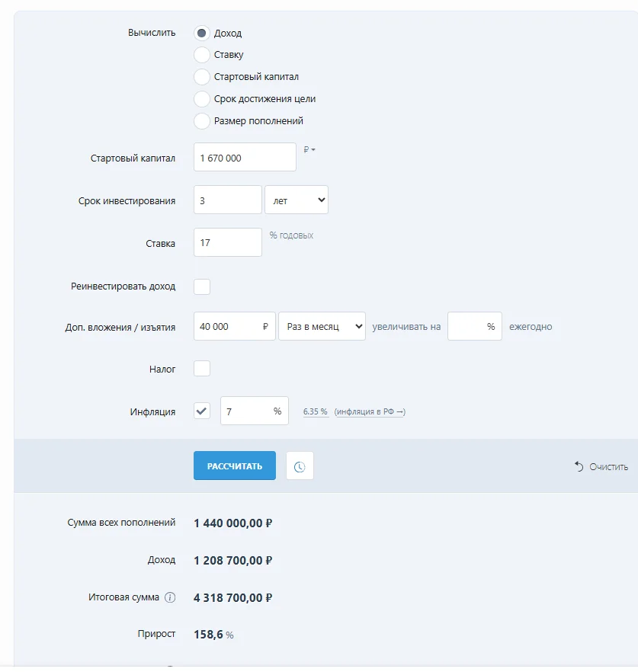
Task: Focus the Стартовый капитал amount field
Action: click(245, 157)
